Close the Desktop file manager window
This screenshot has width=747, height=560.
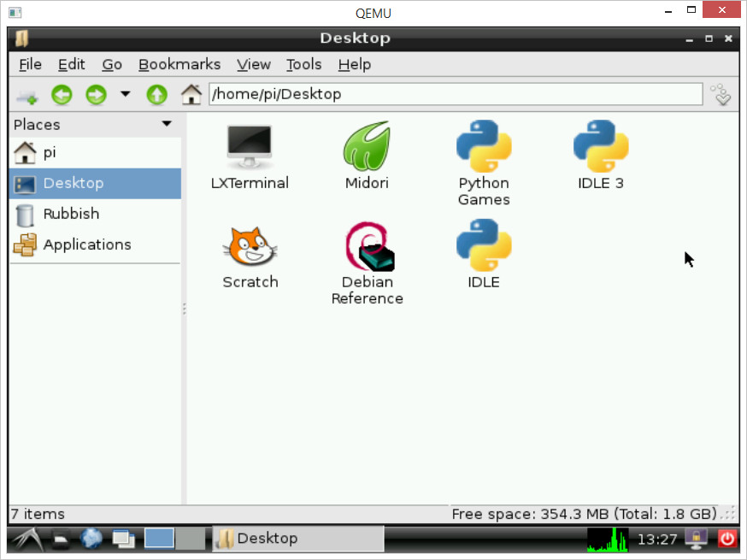coord(728,38)
